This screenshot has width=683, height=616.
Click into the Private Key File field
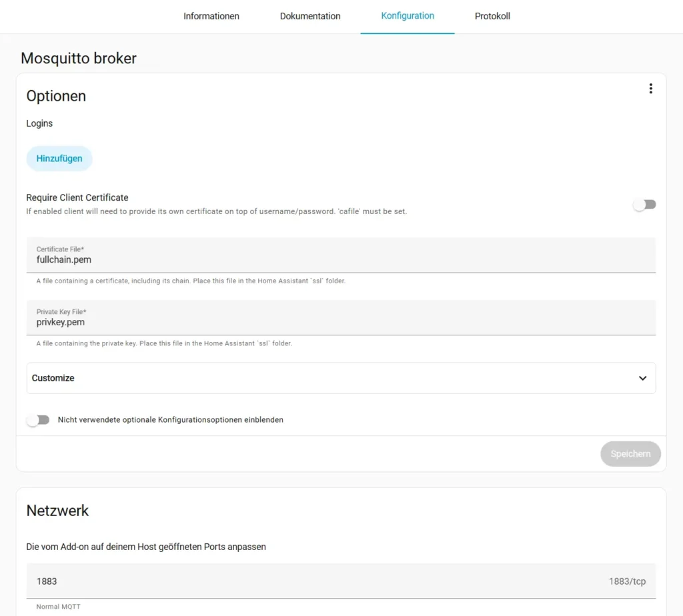[x=341, y=322]
